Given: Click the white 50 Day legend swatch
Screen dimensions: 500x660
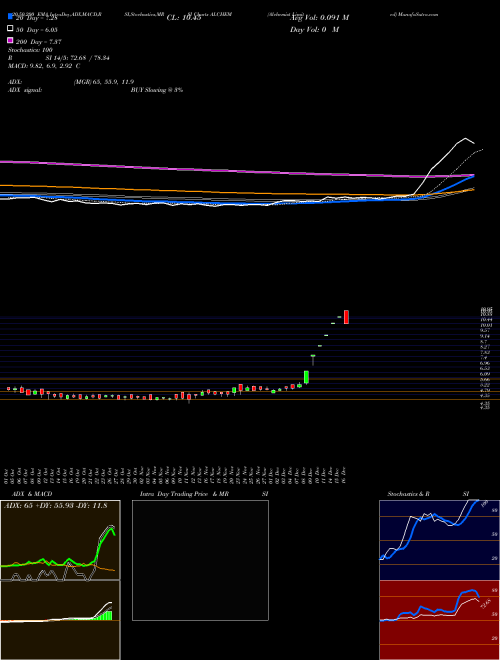Looking at the screenshot, I should pos(10,29).
